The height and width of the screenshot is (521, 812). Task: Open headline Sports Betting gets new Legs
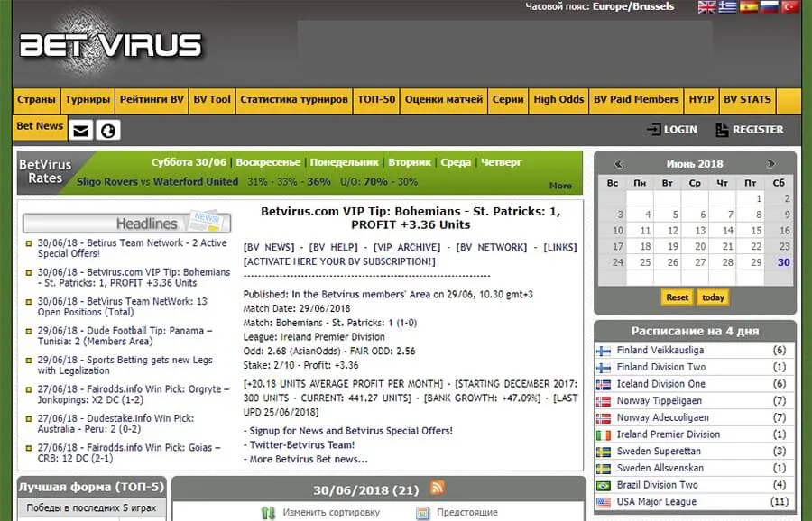[x=125, y=365]
